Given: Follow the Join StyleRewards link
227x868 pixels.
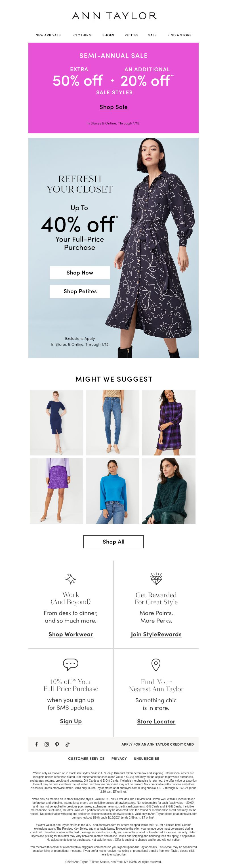Looking at the screenshot, I should (x=156, y=634).
